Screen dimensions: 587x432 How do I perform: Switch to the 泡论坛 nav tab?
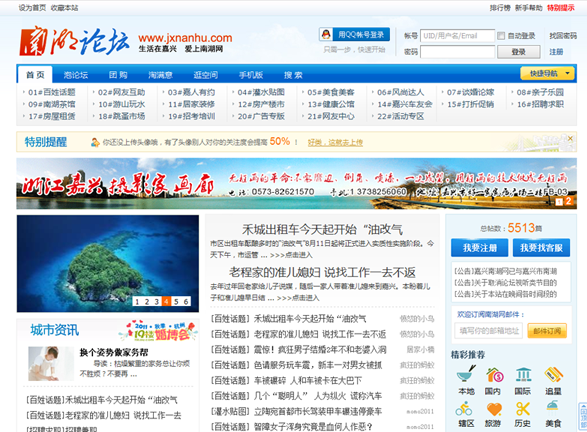76,75
